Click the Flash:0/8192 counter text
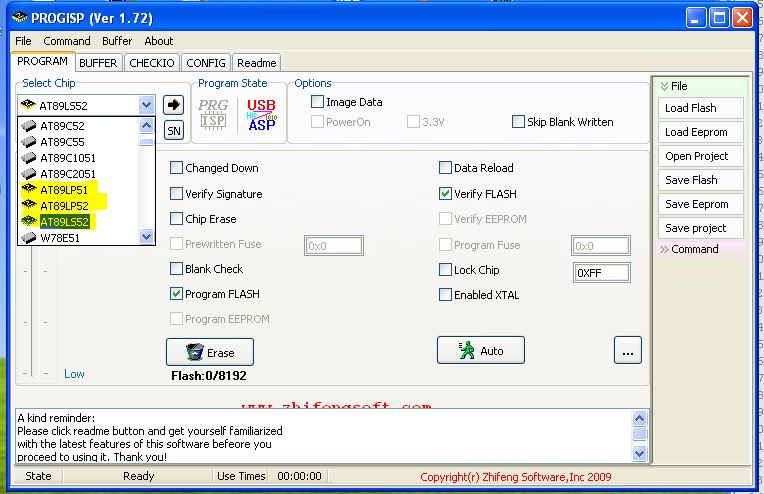The height and width of the screenshot is (494, 764). coord(209,376)
